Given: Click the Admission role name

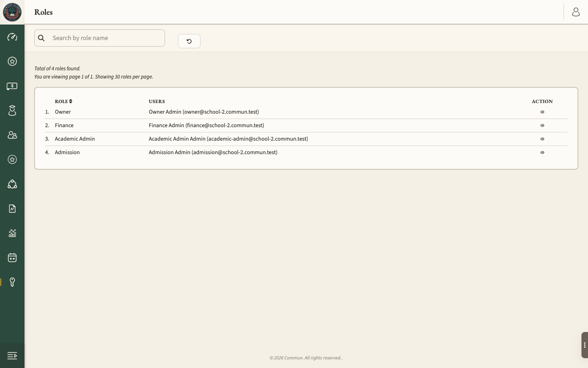Looking at the screenshot, I should pos(67,152).
